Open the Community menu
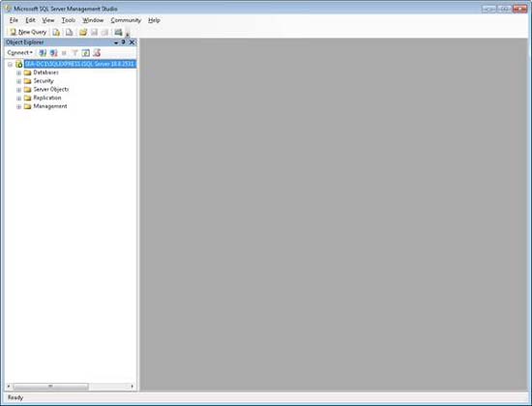The width and height of the screenshot is (532, 406). point(126,20)
